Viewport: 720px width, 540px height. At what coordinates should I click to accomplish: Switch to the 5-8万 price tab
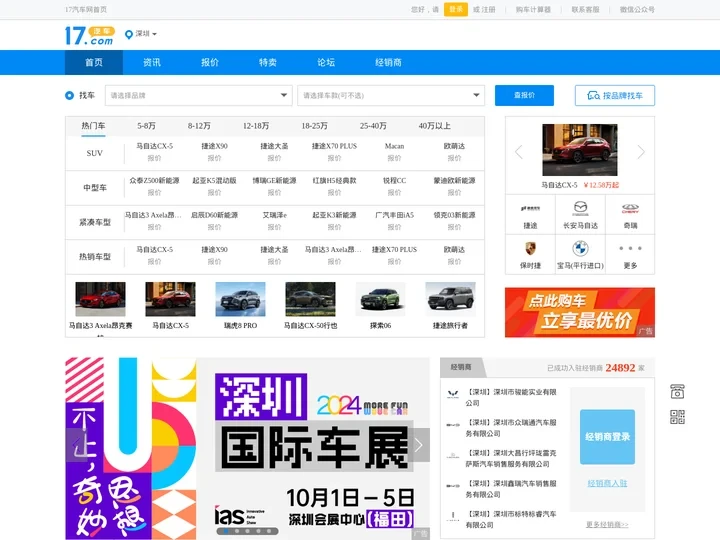tap(146, 126)
